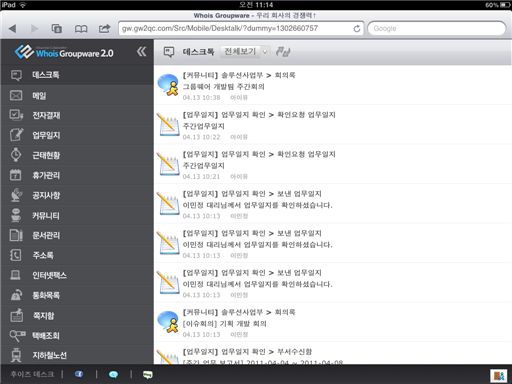
Task: Open the 업무일지 work log menu
Action: 77,135
